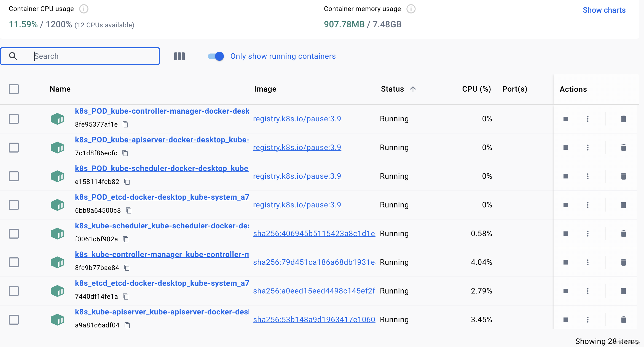Focus the Search containers input field
Image resolution: width=644 pixels, height=347 pixels.
(80, 56)
